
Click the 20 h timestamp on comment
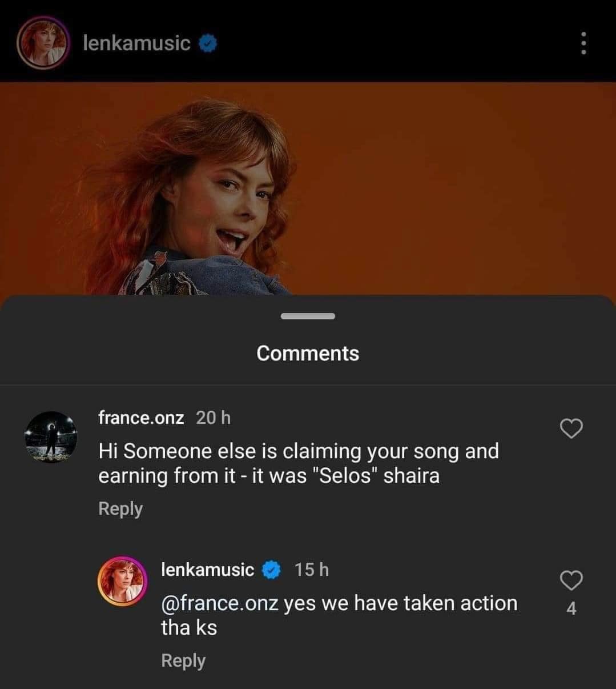[214, 418]
